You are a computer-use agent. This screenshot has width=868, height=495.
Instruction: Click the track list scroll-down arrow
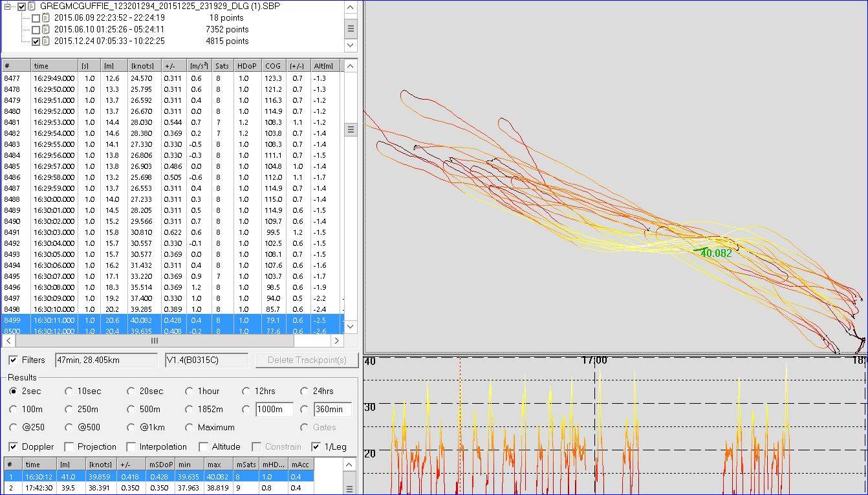coord(351,45)
